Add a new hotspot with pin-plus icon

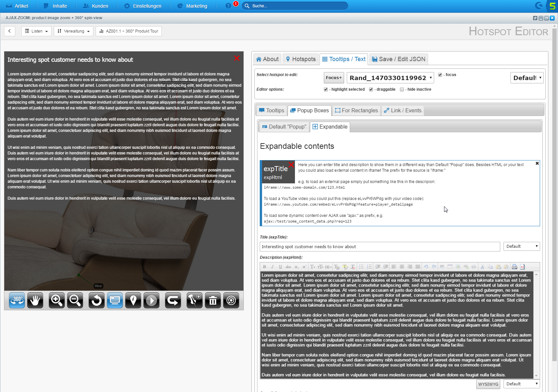coord(195,300)
